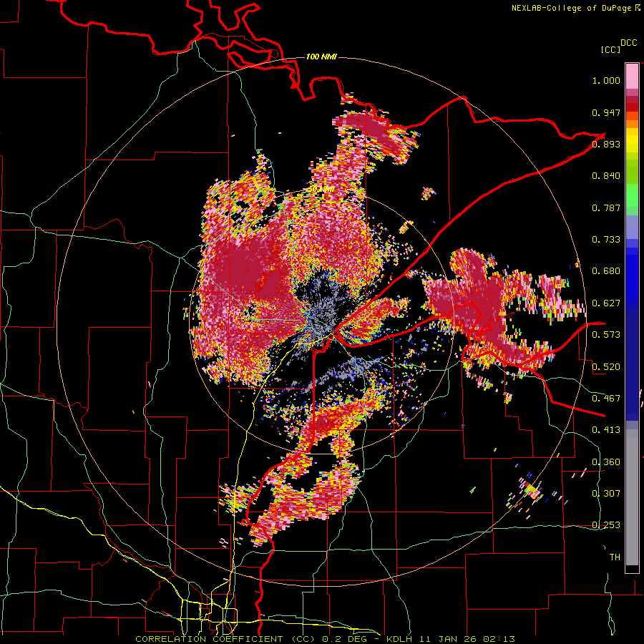The height and width of the screenshot is (644, 644).
Task: Click the 0.627 scale value
Action: point(606,303)
